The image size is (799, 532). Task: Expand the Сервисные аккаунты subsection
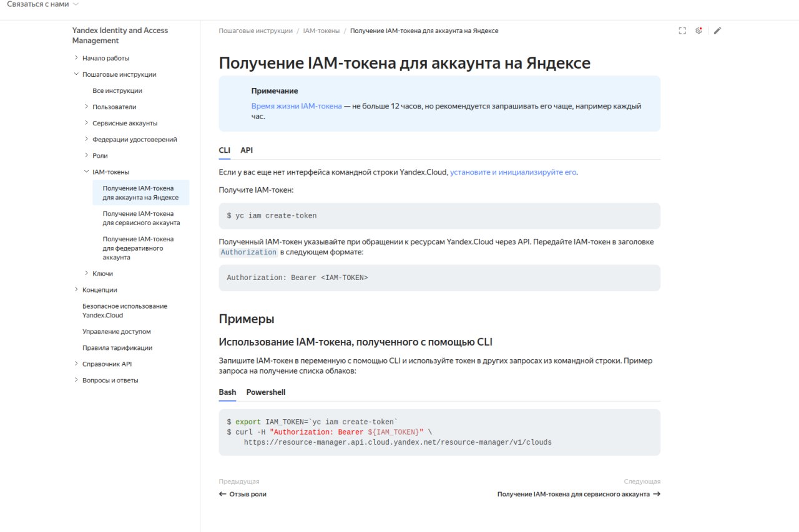point(87,123)
